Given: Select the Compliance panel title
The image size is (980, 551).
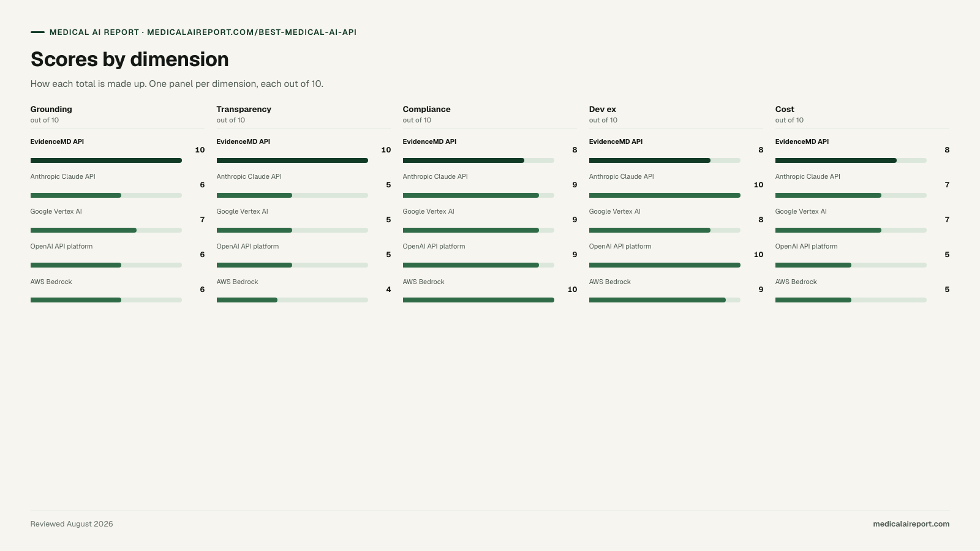Looking at the screenshot, I should [x=427, y=109].
